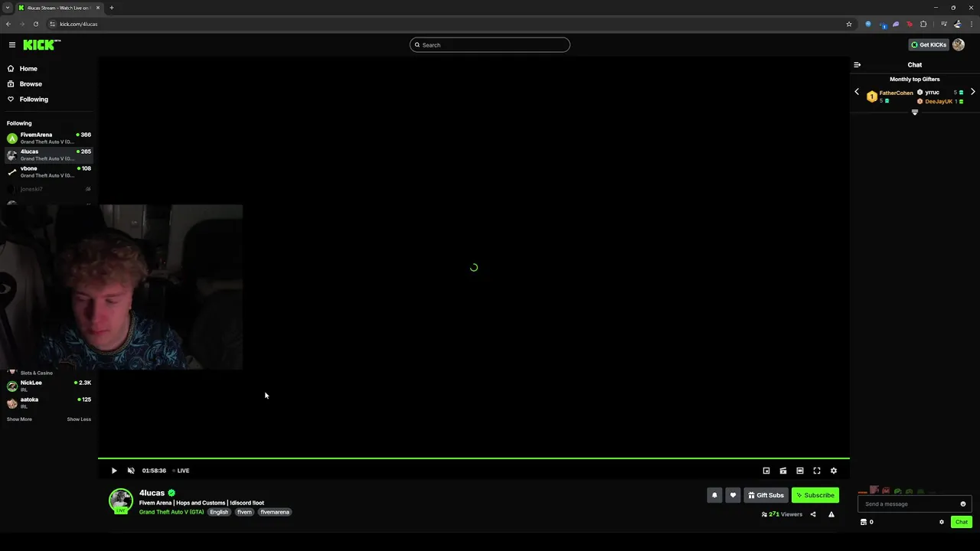
Task: Open Grand Theft Auto V (GTA) category
Action: coord(171,512)
